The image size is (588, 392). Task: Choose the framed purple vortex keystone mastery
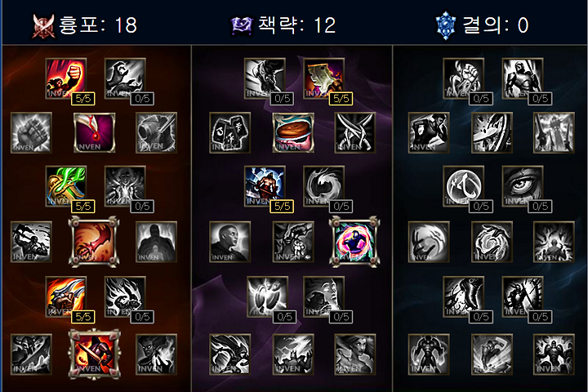354,242
